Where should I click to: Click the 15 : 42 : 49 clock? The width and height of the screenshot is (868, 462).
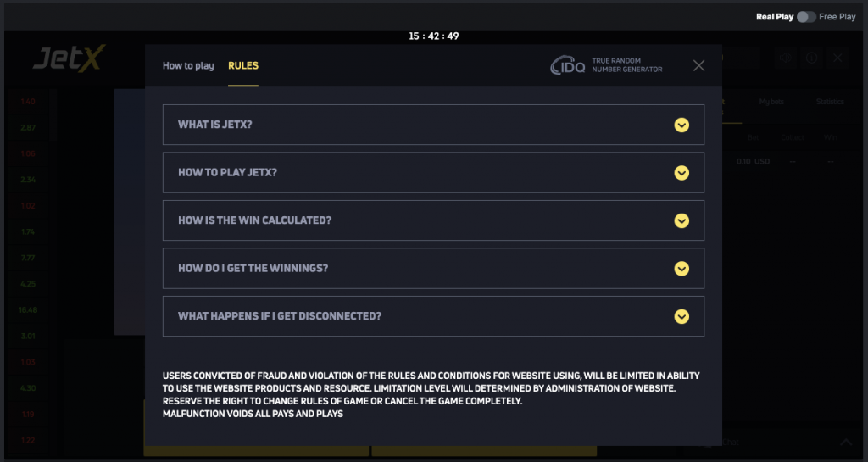[433, 36]
